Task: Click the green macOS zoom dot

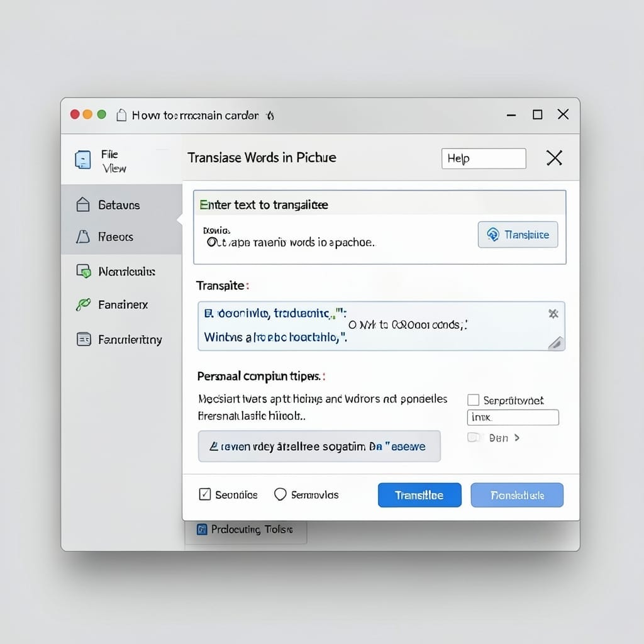Action: point(101,114)
